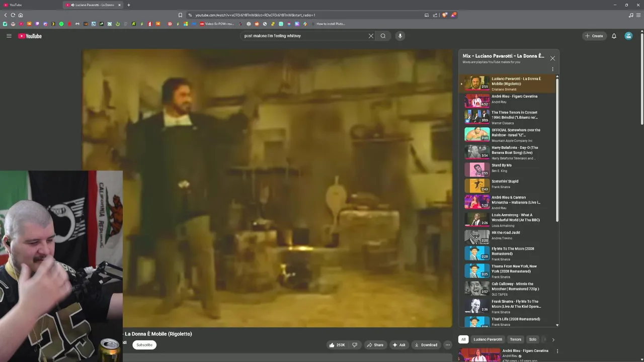This screenshot has height=362, width=644.
Task: Dislike the Pavarotti video
Action: [x=354, y=345]
